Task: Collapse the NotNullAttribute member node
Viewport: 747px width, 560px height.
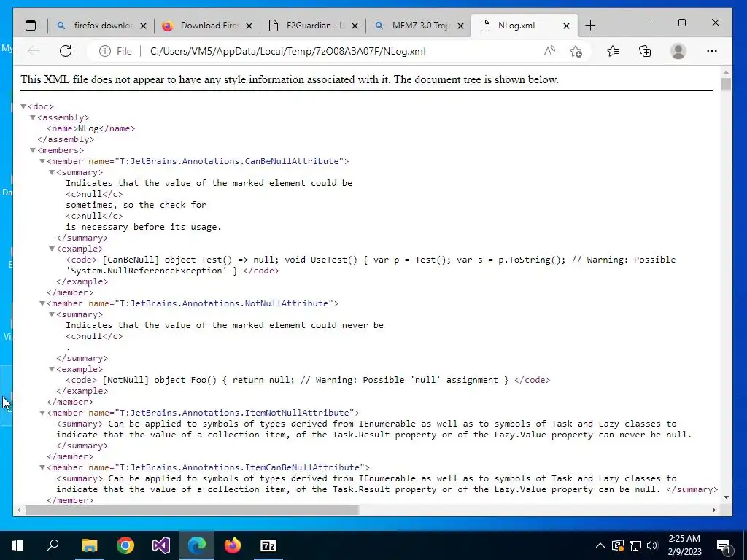Action: point(42,303)
